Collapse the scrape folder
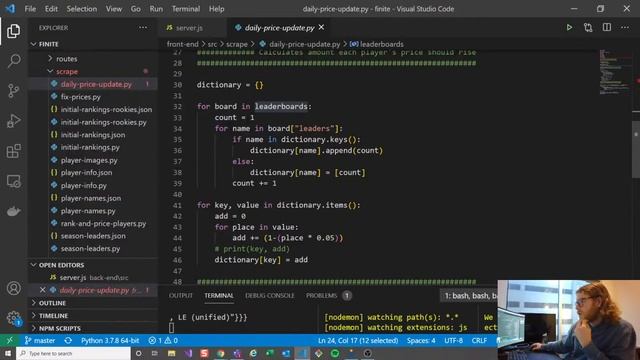The image size is (640, 360). tap(67, 71)
